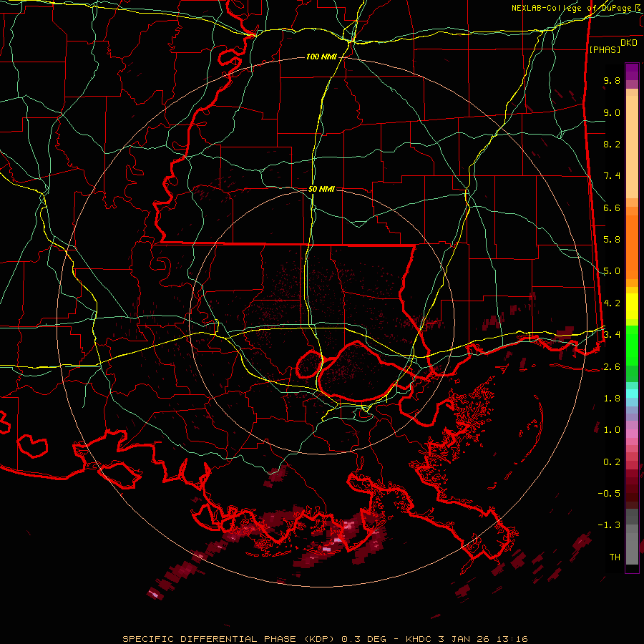This screenshot has height=644, width=644.
Task: Click the 9.0 value on the color scale
Action: (x=612, y=112)
